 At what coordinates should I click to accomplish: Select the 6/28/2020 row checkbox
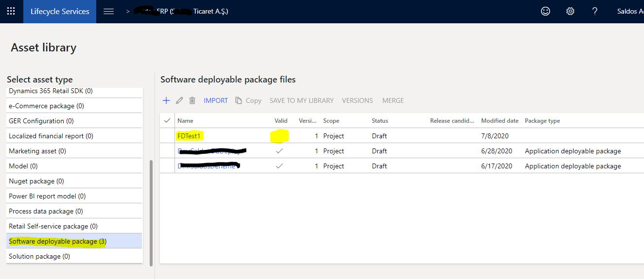(168, 151)
